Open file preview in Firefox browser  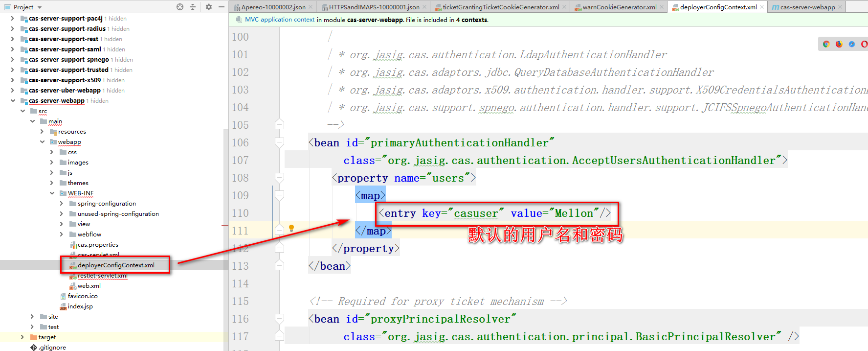point(839,44)
